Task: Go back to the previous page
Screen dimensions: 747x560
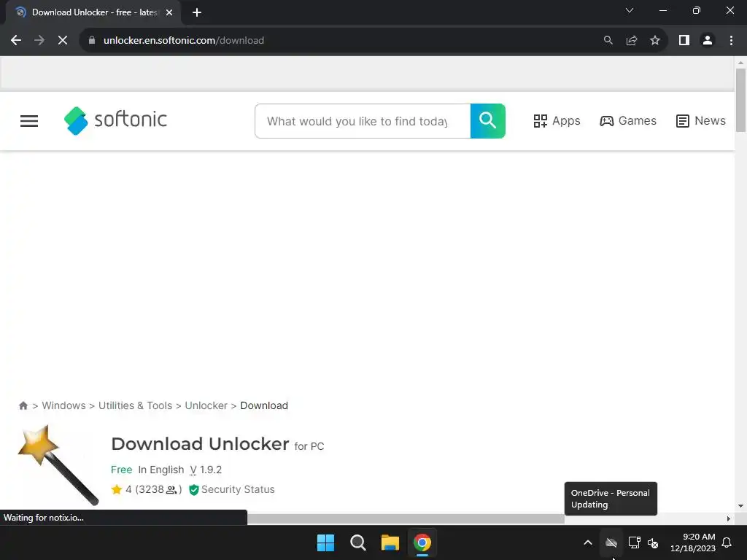Action: [x=16, y=41]
